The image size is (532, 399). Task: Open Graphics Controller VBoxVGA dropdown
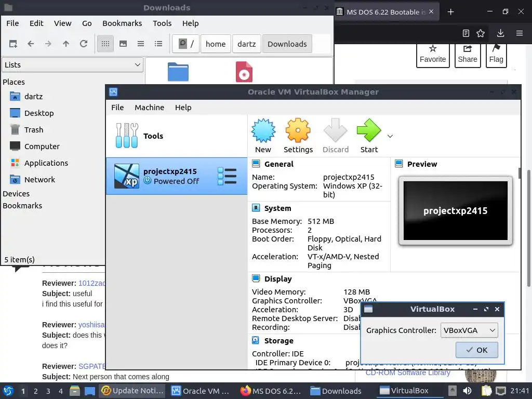pos(469,330)
